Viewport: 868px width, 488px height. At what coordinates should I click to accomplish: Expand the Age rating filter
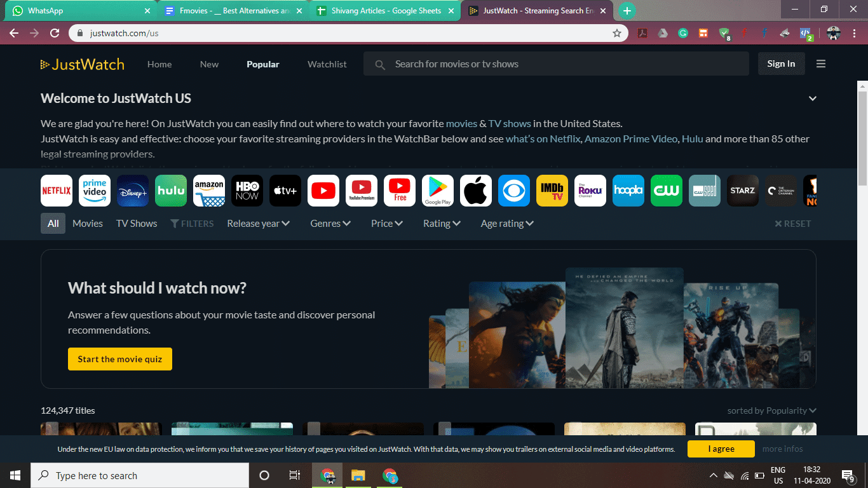(507, 224)
